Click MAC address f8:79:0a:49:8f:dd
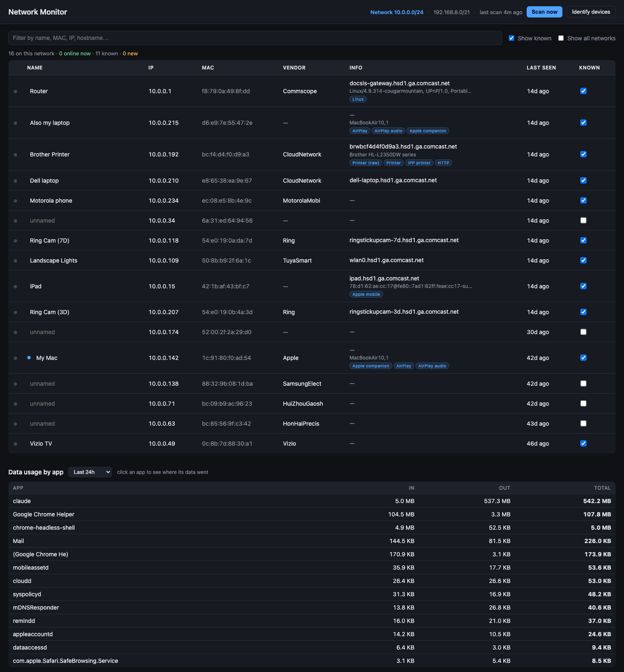Image resolution: width=624 pixels, height=672 pixels. pyautogui.click(x=226, y=91)
